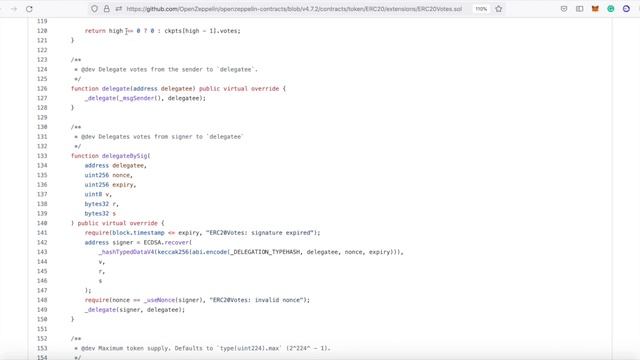Click the github.com URL address bar

pyautogui.click(x=294, y=9)
